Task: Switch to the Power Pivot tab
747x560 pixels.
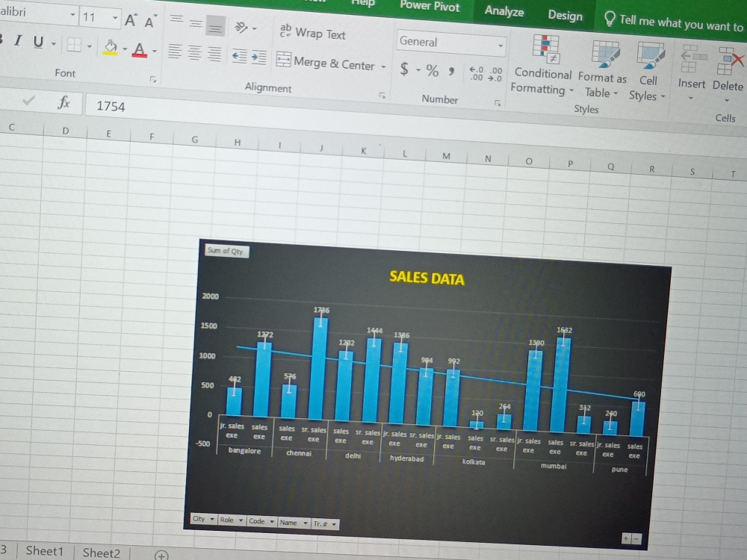Action: tap(430, 6)
